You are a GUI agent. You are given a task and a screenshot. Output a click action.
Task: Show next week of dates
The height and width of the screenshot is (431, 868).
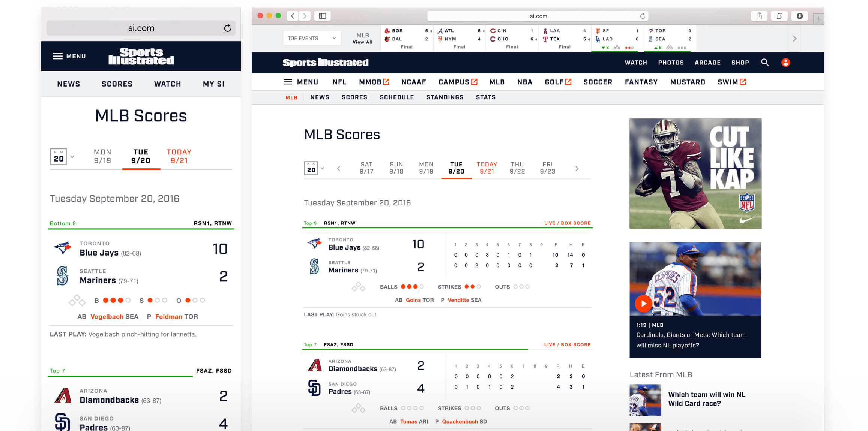coord(577,169)
